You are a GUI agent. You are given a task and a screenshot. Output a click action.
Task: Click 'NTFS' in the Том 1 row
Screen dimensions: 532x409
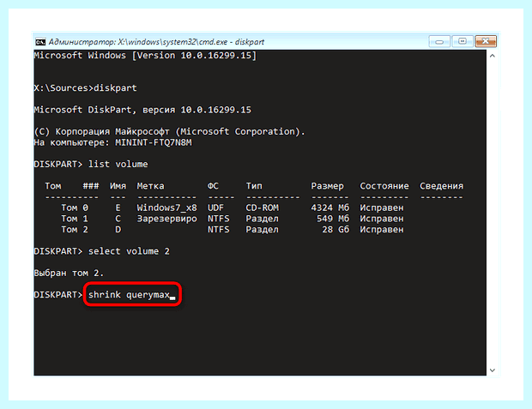pyautogui.click(x=219, y=219)
